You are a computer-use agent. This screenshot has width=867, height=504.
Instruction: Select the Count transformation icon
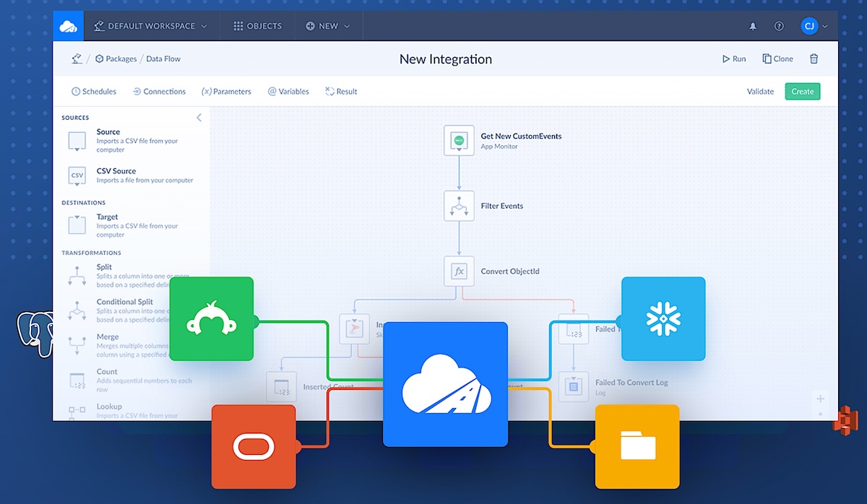(x=77, y=381)
